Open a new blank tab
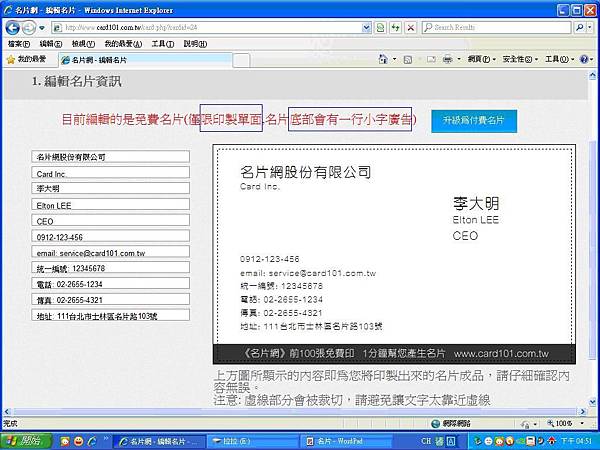 [x=241, y=60]
